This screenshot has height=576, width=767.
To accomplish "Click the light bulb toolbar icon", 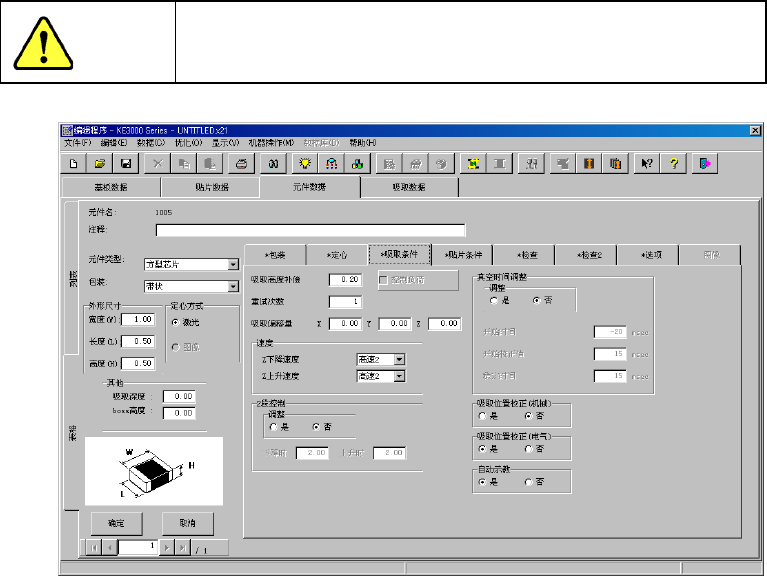I will pos(306,163).
